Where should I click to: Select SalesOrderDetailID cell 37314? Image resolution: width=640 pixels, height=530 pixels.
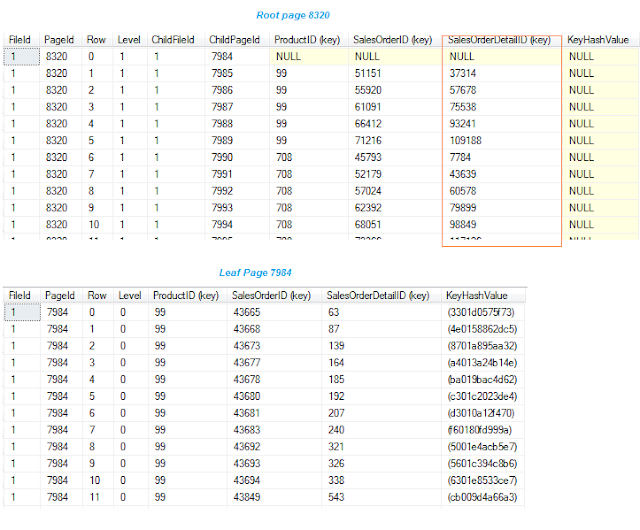point(502,73)
